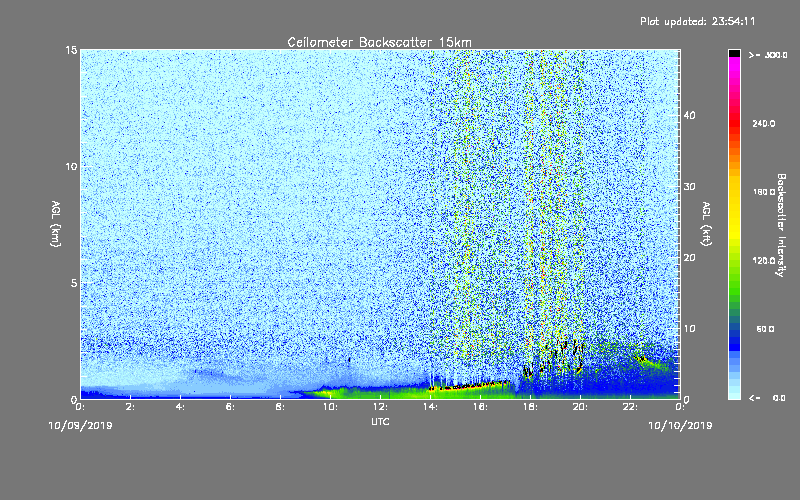
Task: Select the "<= 0.0" color bar label
Action: pos(768,398)
